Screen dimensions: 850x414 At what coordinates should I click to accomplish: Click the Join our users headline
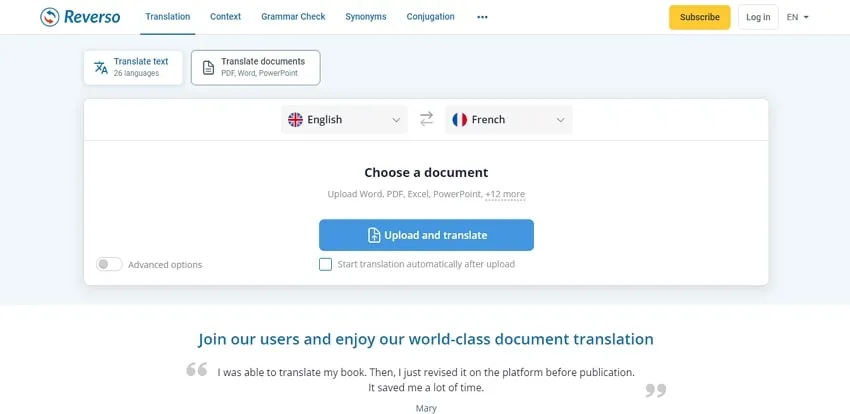click(426, 339)
